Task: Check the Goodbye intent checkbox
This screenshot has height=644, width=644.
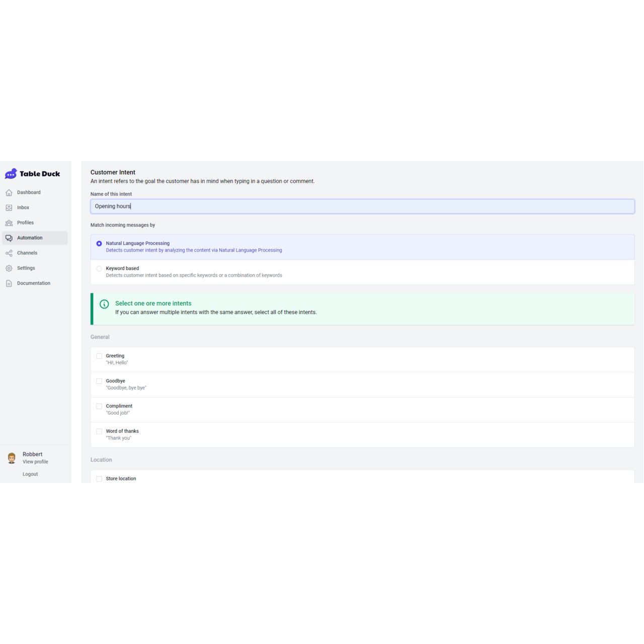Action: [99, 381]
